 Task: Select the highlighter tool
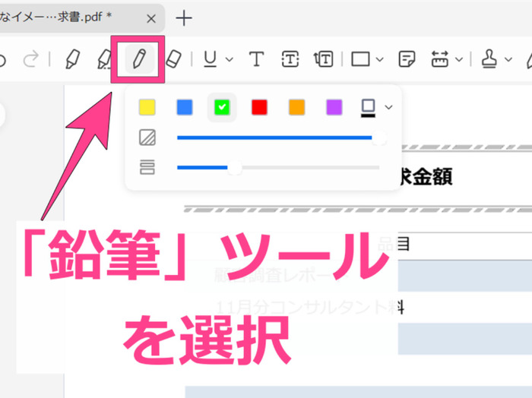pyautogui.click(x=72, y=59)
